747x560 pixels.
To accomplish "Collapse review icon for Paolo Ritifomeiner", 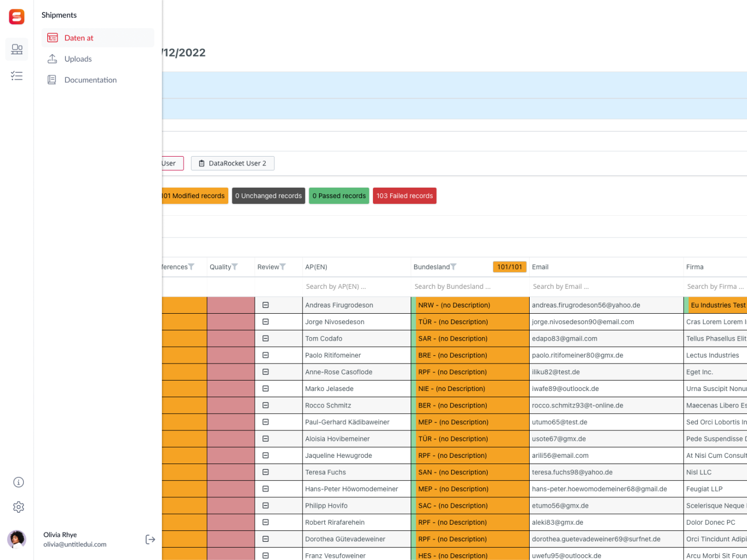I will tap(266, 355).
